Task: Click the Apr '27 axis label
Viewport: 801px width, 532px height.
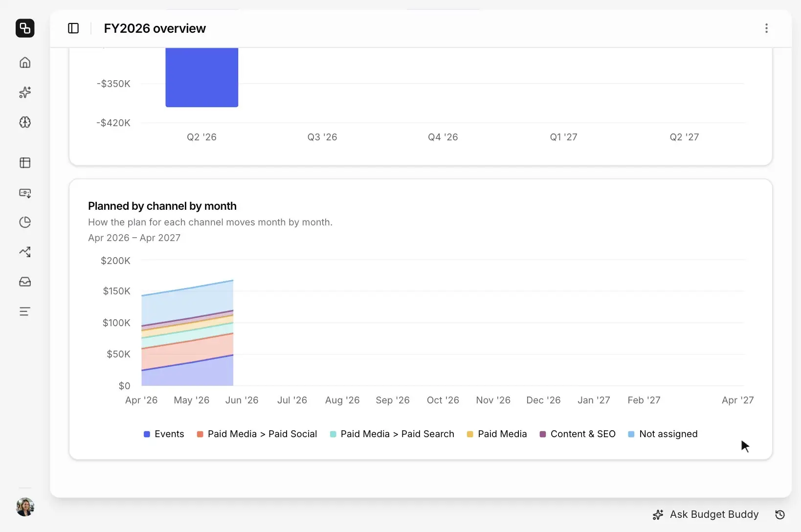Action: [738, 400]
